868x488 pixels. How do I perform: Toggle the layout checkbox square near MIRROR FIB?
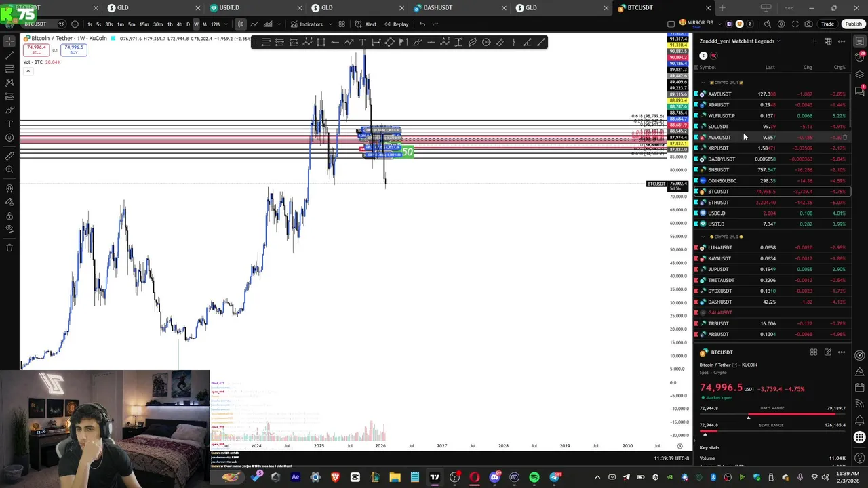[x=671, y=24]
